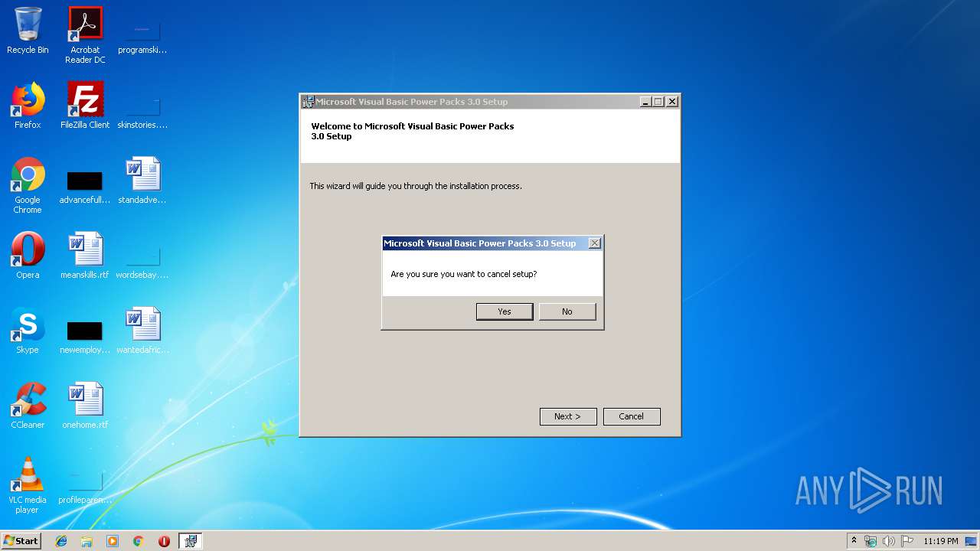Select the programski desktop file
This screenshot has height=551, width=980.
click(142, 35)
